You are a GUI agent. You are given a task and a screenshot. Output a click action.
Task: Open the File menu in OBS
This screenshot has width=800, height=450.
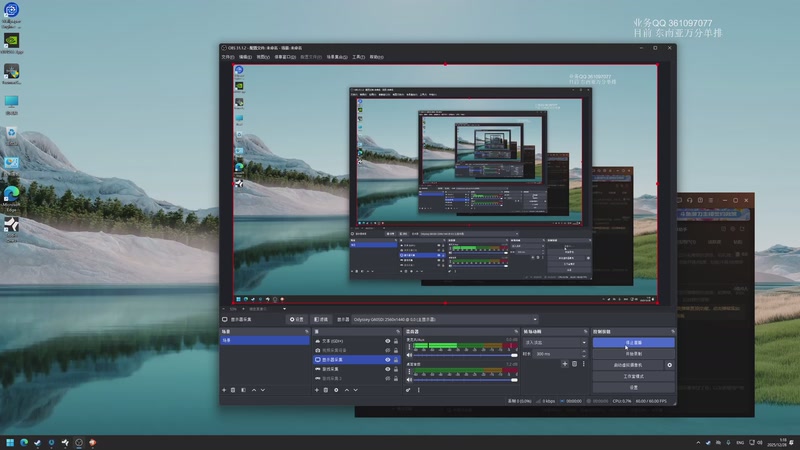click(228, 57)
